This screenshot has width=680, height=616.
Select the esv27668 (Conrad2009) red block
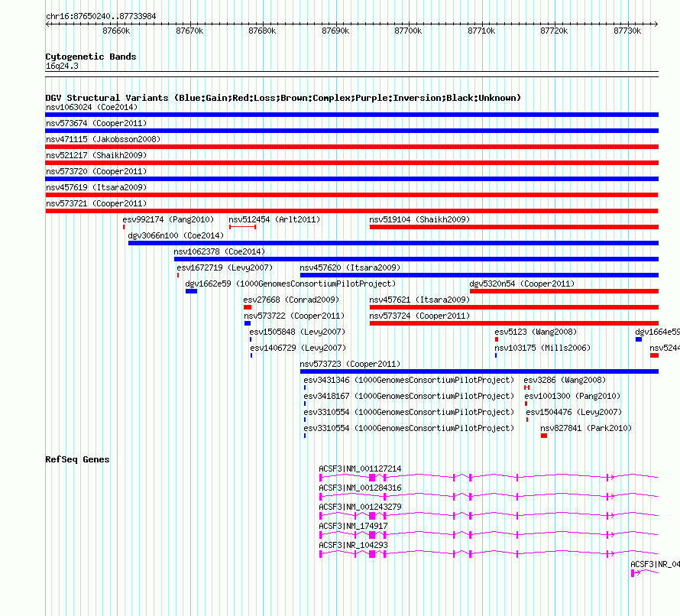[248, 307]
